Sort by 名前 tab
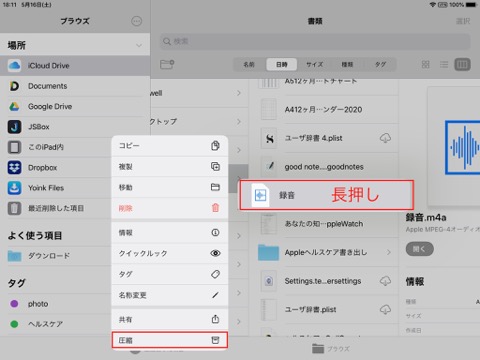 tap(249, 64)
